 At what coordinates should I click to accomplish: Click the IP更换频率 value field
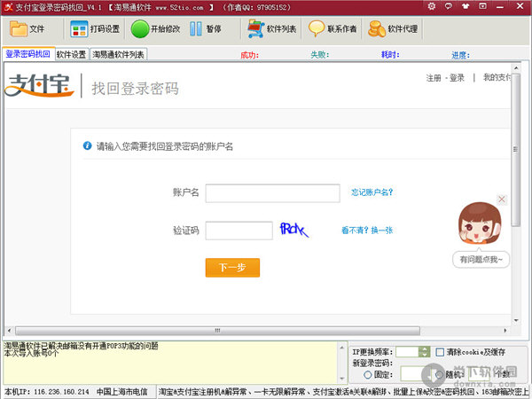[x=408, y=352]
